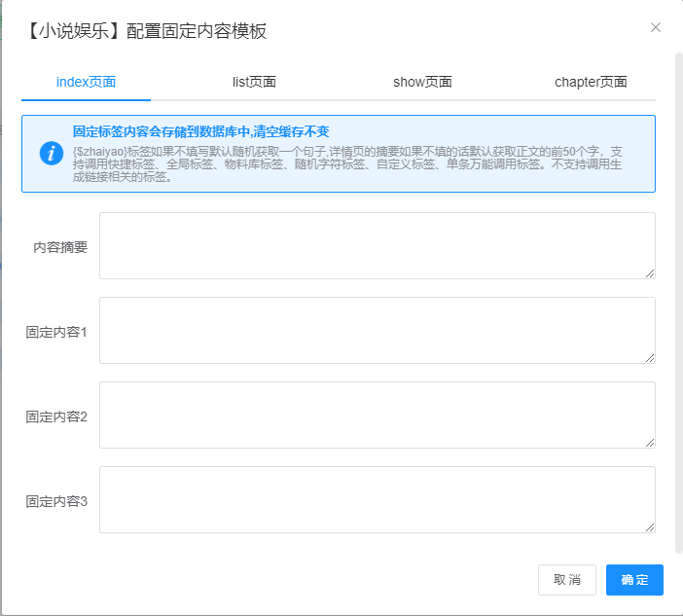
Task: Focus the 固定内容3 text area
Action: (377, 499)
